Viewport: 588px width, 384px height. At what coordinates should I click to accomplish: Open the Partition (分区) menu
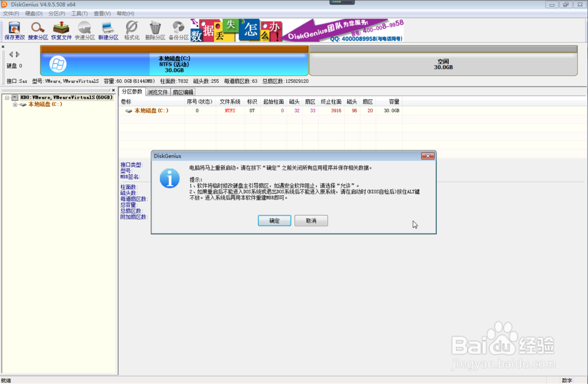[56, 14]
